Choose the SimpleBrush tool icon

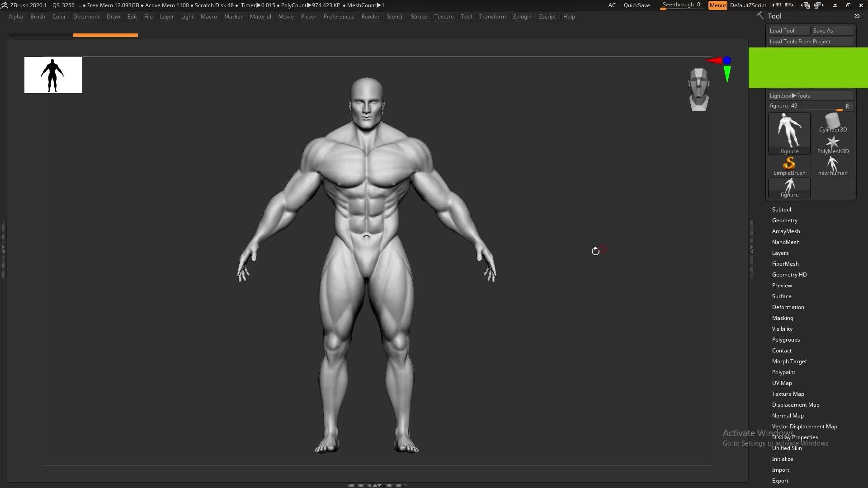tap(788, 164)
